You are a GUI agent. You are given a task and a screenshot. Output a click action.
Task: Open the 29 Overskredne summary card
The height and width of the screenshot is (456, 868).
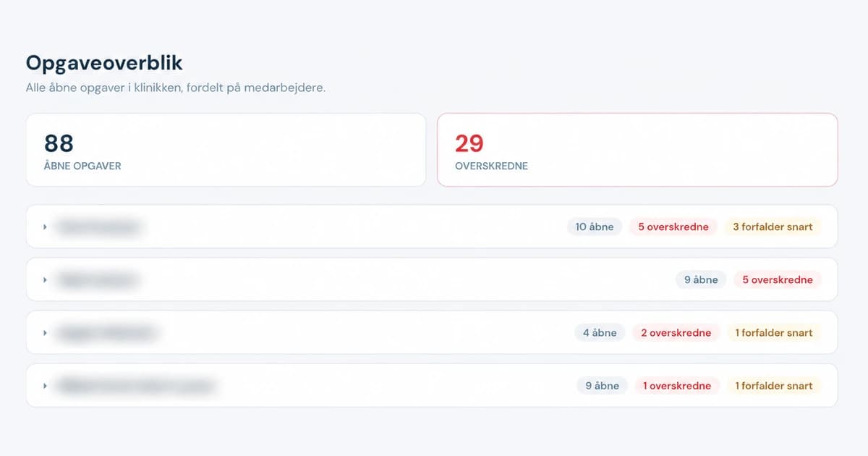pyautogui.click(x=637, y=150)
